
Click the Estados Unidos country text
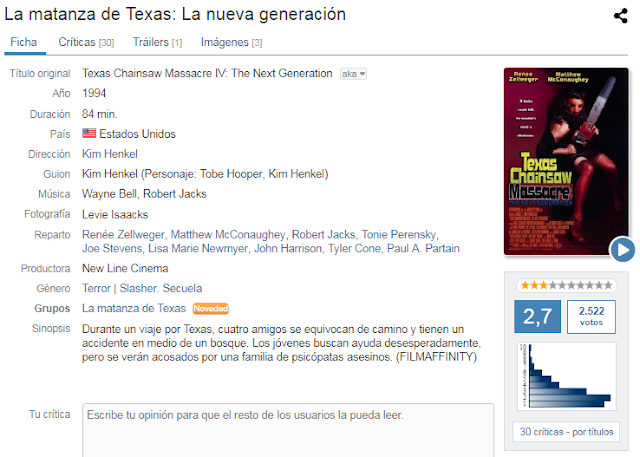[x=138, y=134]
